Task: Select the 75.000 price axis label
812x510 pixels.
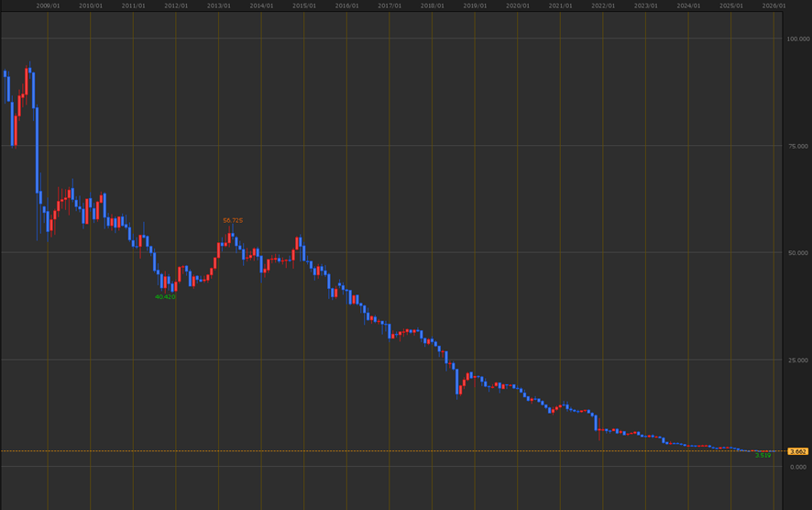Action: pyautogui.click(x=797, y=146)
